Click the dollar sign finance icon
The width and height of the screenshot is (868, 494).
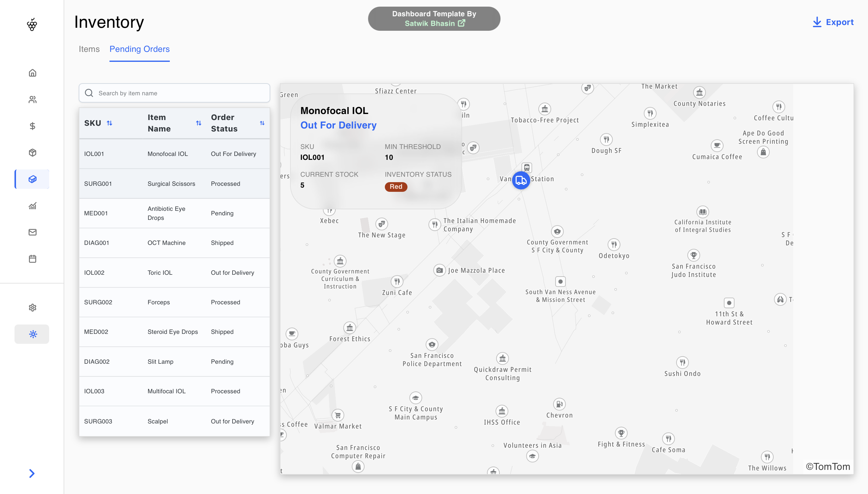pos(32,126)
